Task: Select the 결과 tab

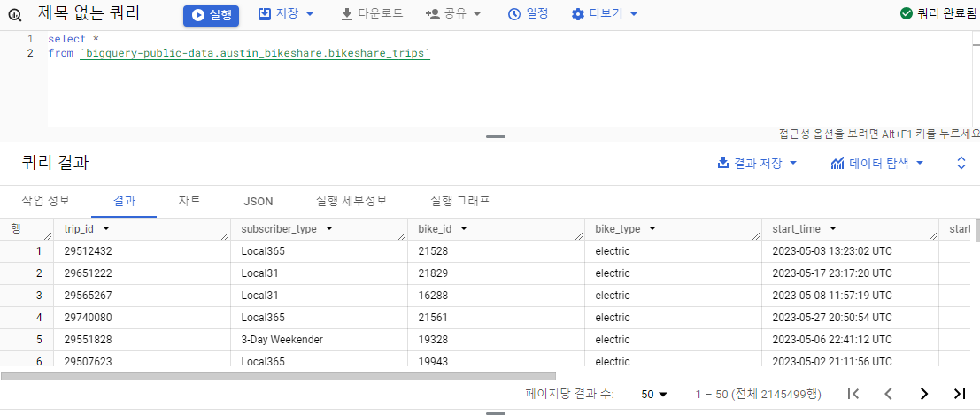Action: tap(124, 201)
